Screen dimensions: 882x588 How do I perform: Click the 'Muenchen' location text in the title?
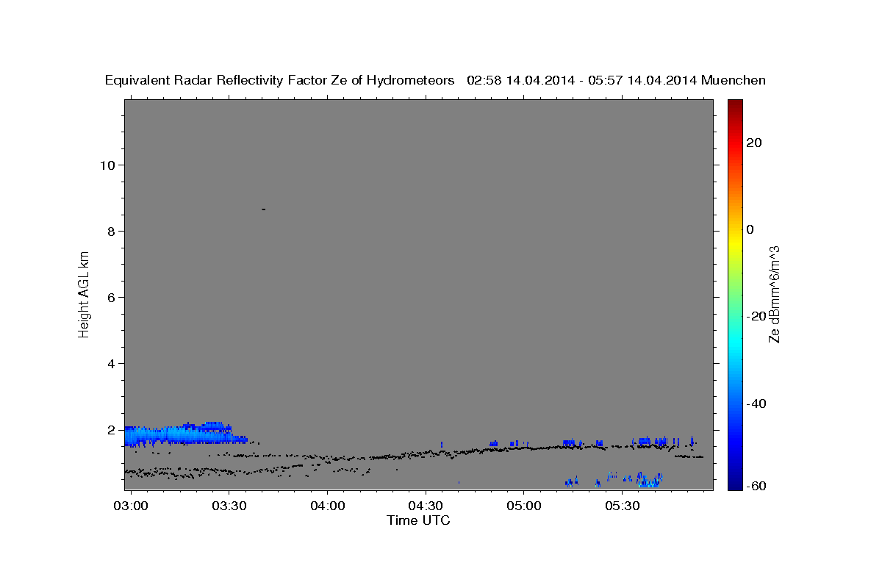click(734, 81)
